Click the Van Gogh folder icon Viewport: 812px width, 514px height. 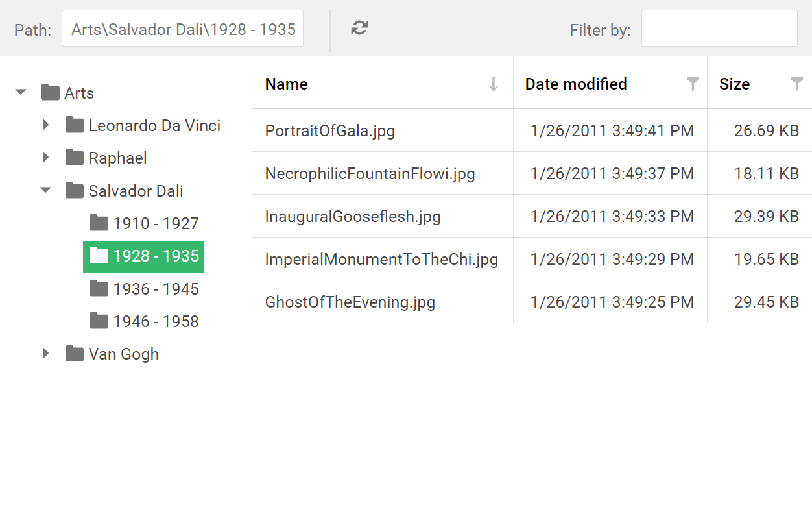pos(75,354)
